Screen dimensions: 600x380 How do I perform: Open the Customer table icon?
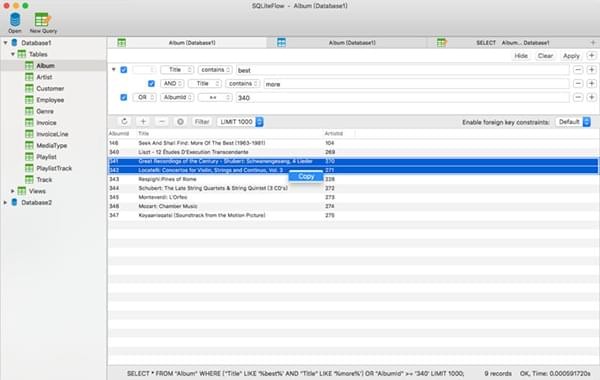29,88
